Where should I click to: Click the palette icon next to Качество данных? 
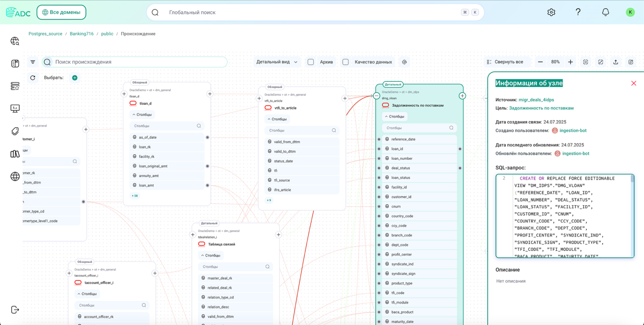click(x=404, y=62)
